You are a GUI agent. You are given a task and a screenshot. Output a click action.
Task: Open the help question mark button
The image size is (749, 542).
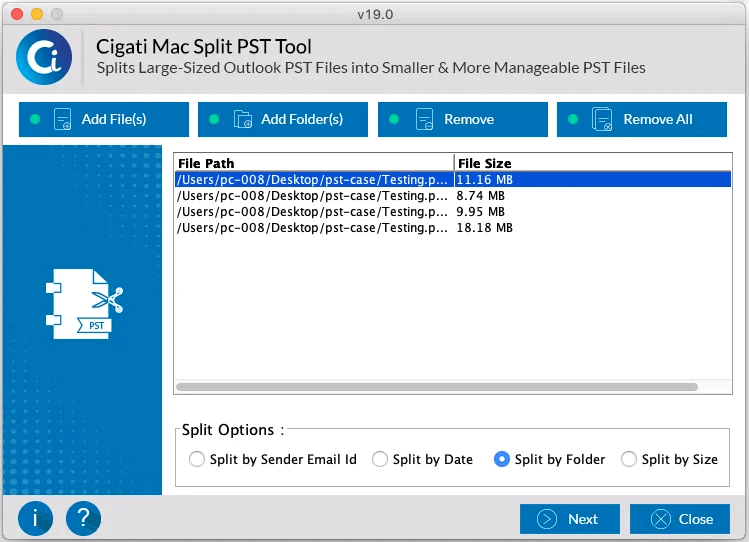pos(84,518)
